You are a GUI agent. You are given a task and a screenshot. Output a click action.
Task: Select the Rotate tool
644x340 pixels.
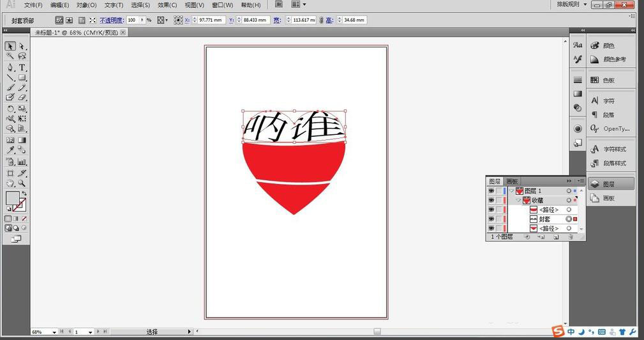click(10, 109)
